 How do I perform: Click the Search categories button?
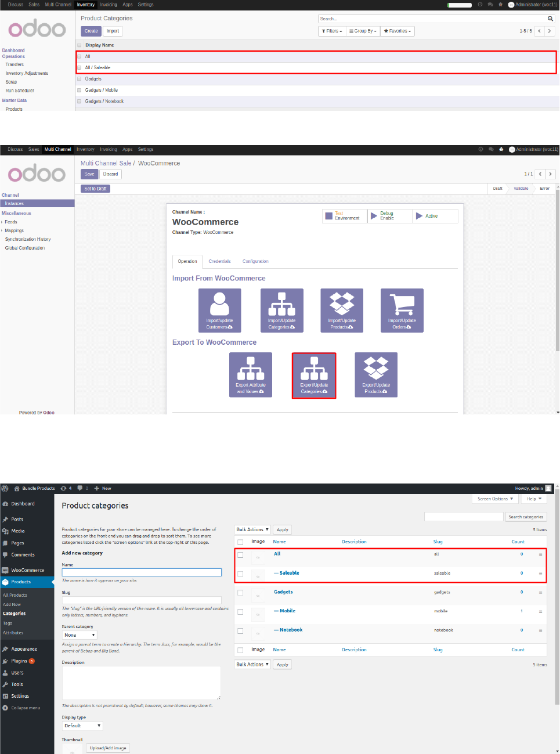[526, 517]
